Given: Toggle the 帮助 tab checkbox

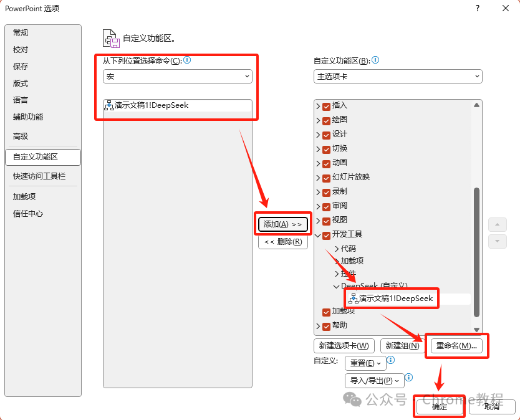Looking at the screenshot, I should tap(326, 327).
